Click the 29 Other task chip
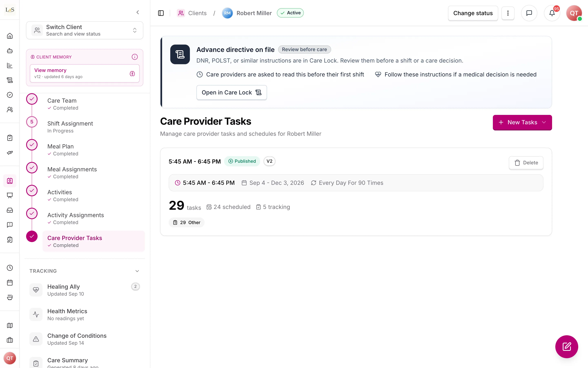This screenshot has height=368, width=588. point(186,222)
